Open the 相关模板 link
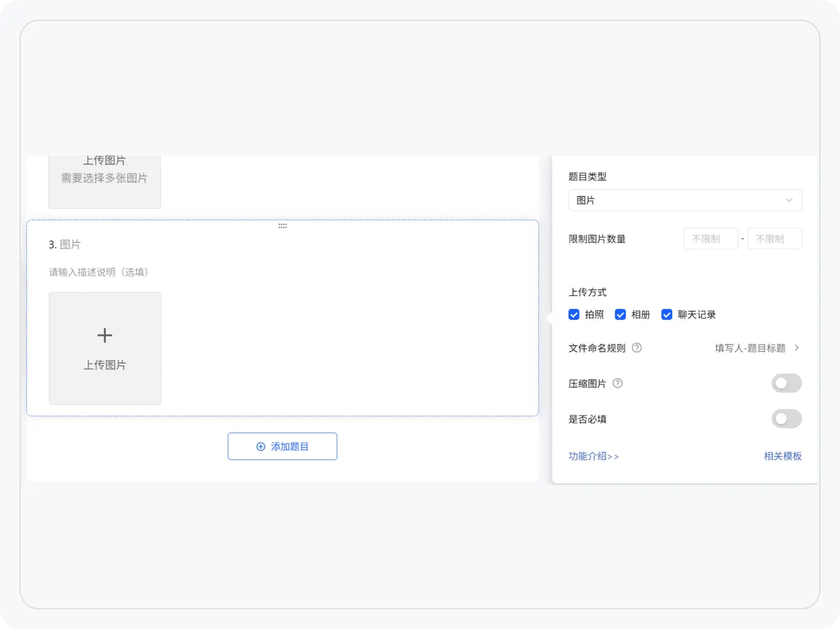 [782, 456]
